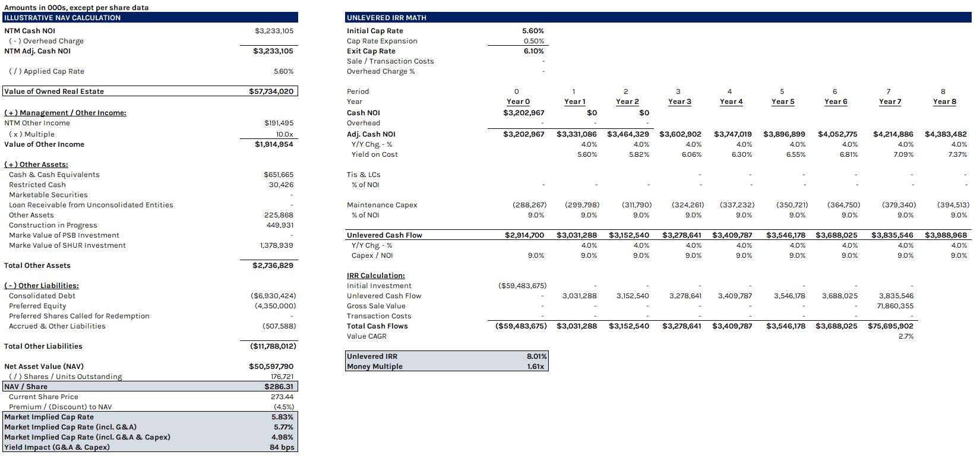Click the $1,914,954 Value of Other Income
The image size is (980, 458).
point(274,144)
